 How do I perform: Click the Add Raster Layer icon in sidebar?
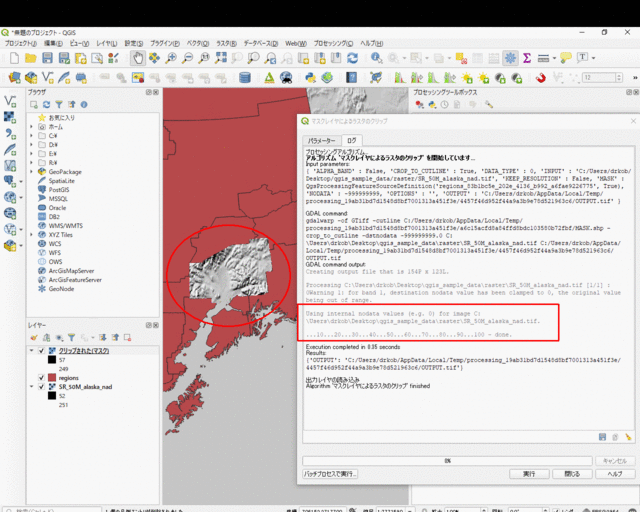coord(10,118)
